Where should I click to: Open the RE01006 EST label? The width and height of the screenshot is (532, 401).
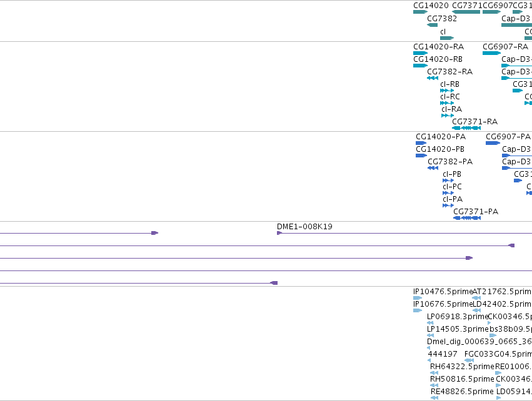[x=513, y=367]
